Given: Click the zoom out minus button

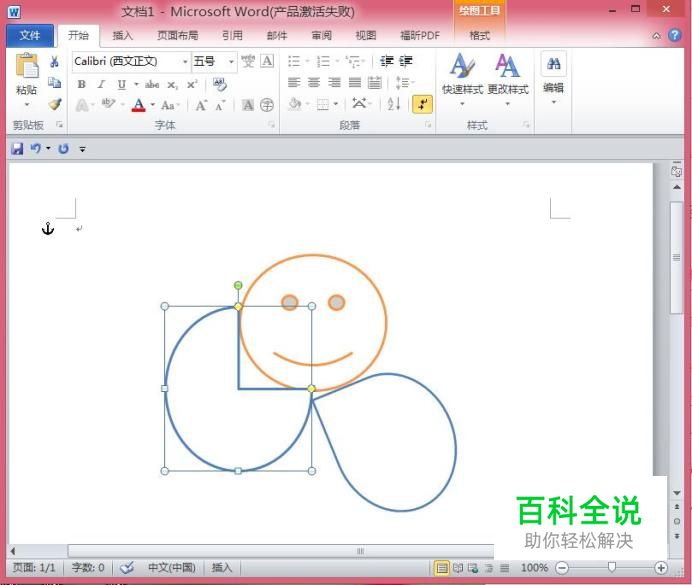Looking at the screenshot, I should click(561, 567).
